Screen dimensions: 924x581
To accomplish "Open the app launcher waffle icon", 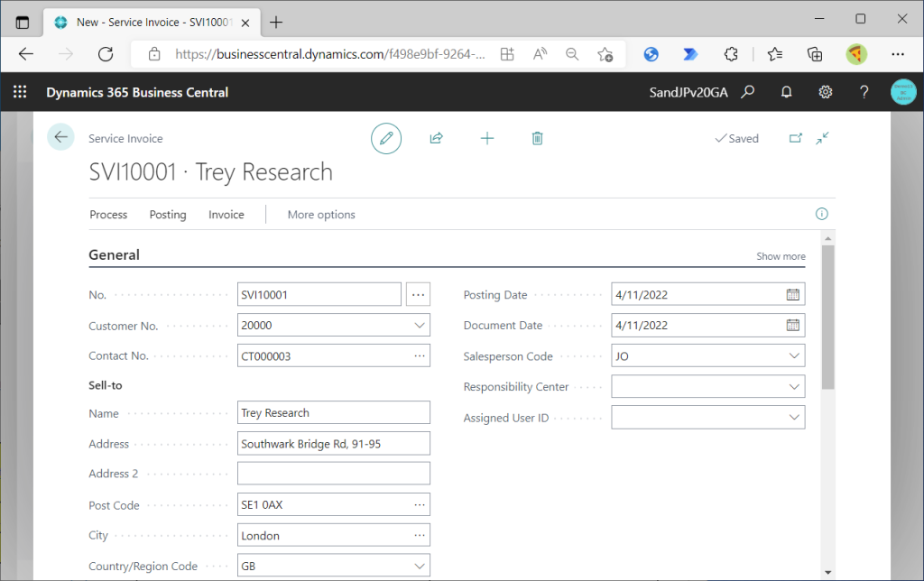I will 20,92.
